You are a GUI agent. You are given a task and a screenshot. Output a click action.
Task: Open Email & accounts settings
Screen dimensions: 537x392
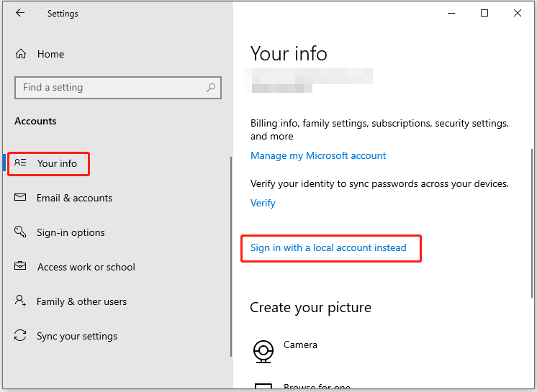(x=63, y=198)
